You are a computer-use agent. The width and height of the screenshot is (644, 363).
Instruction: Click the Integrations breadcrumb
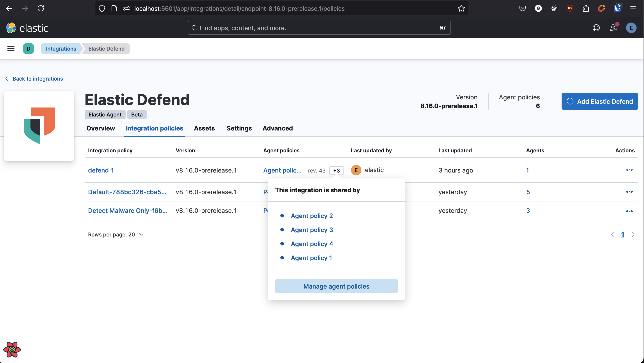point(61,49)
